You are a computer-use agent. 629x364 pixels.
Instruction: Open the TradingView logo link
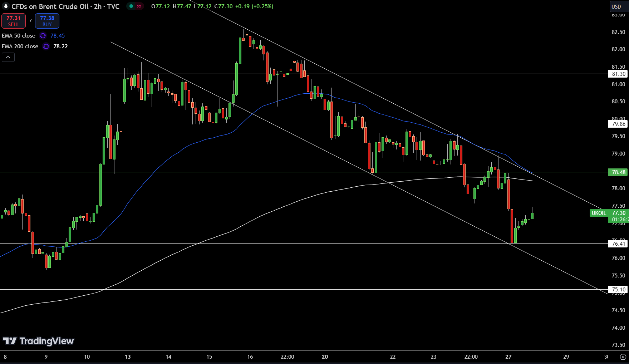pyautogui.click(x=38, y=341)
